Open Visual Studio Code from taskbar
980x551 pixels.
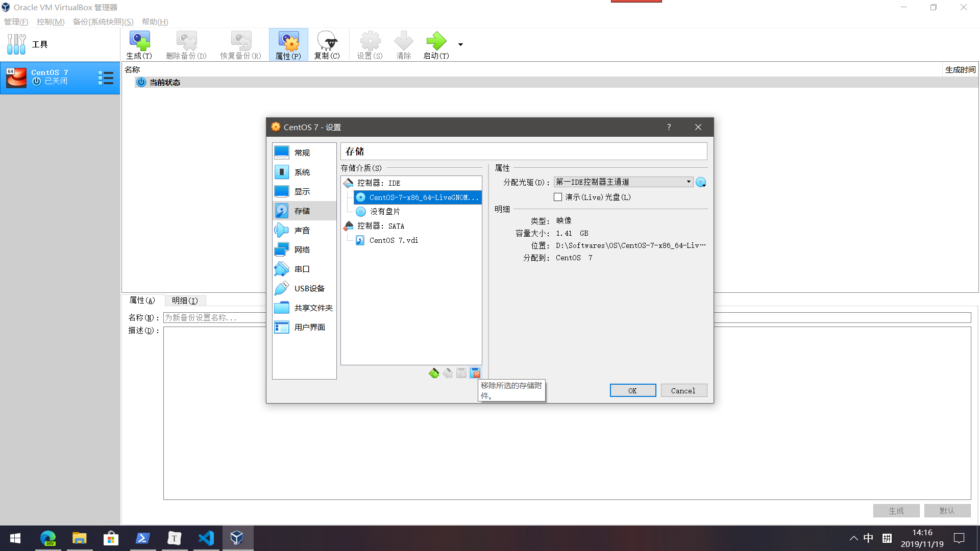tap(206, 538)
